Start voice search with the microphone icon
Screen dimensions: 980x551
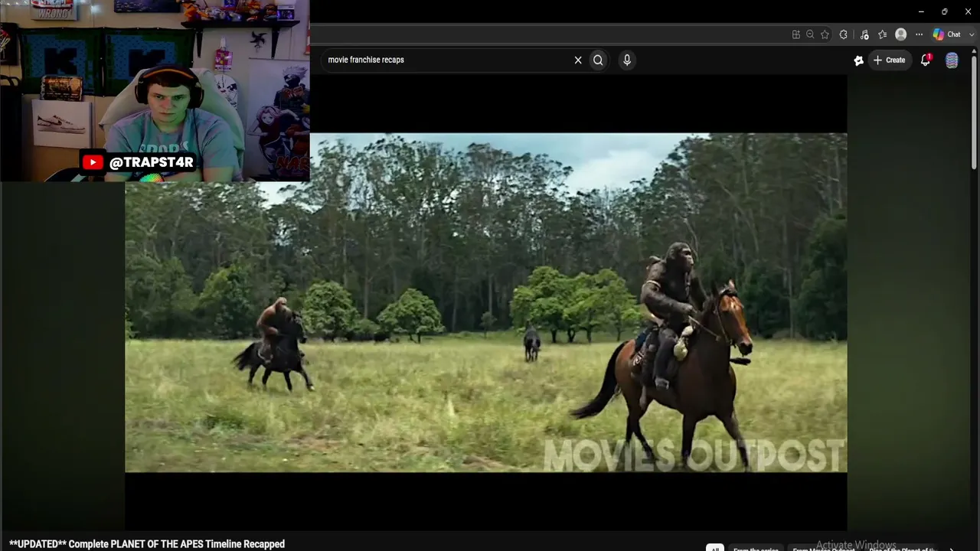pyautogui.click(x=627, y=60)
